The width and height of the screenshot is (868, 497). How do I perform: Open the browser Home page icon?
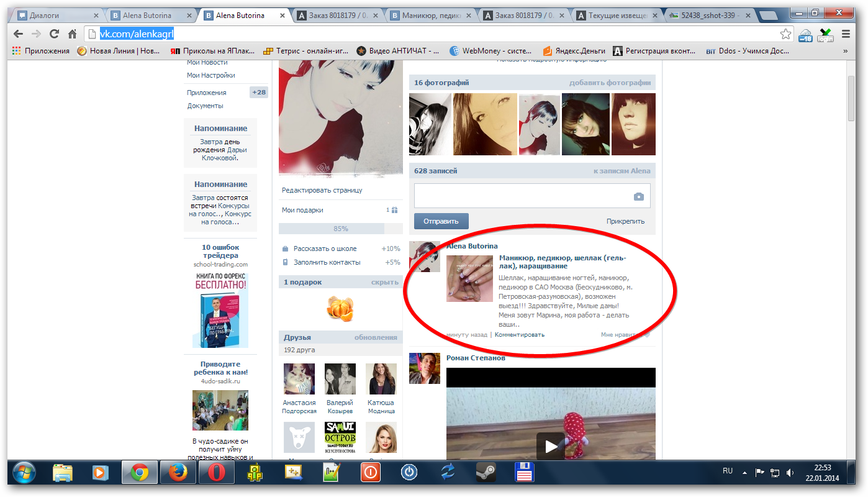click(x=73, y=34)
